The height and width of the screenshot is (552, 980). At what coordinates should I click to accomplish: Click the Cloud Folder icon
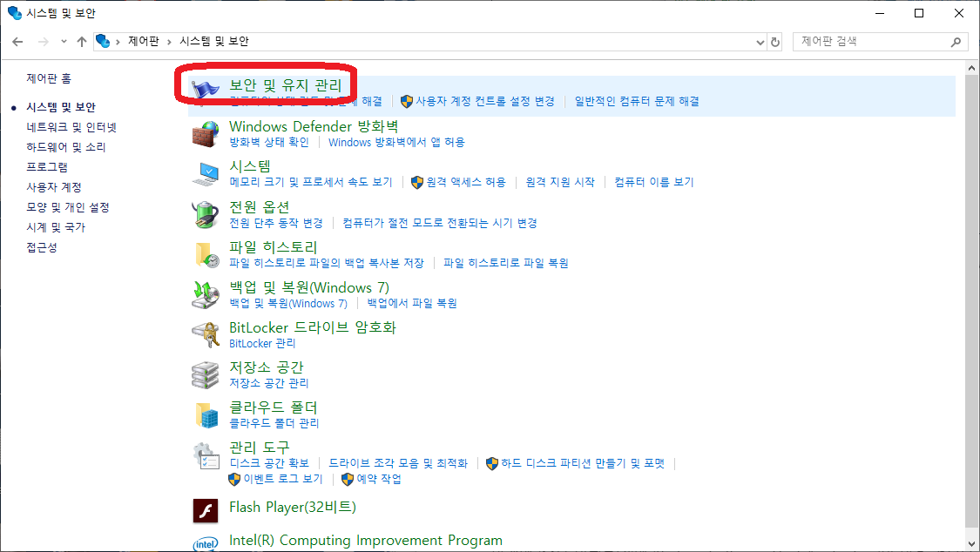[x=206, y=415]
